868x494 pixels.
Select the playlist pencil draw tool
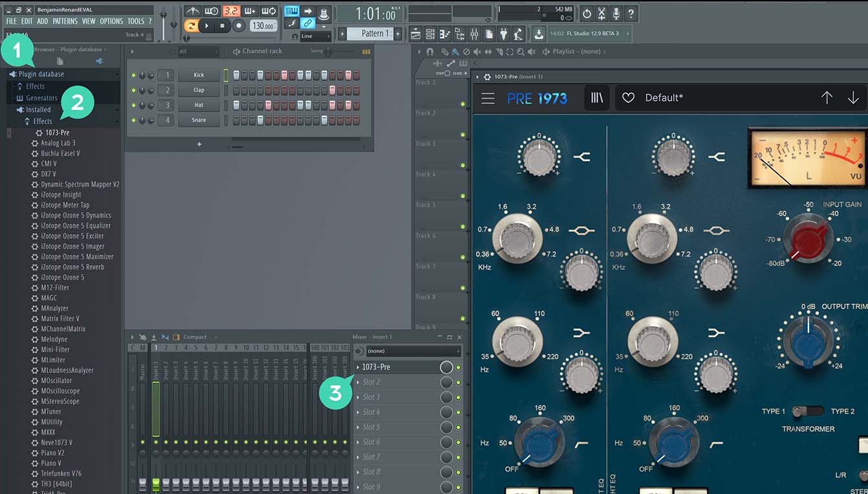[445, 51]
